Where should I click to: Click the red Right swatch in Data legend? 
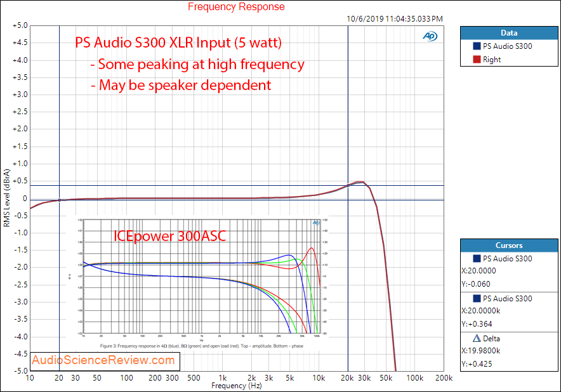click(477, 60)
